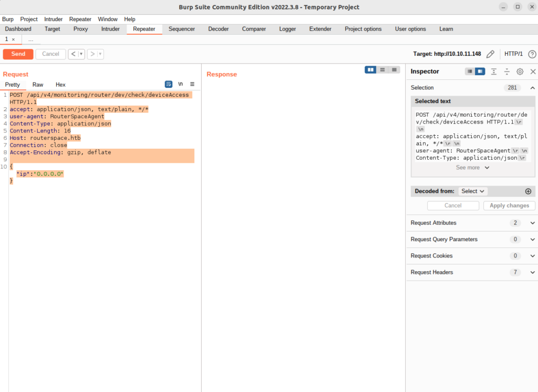Open the Intruder menu
538x392 pixels.
(x=53, y=19)
